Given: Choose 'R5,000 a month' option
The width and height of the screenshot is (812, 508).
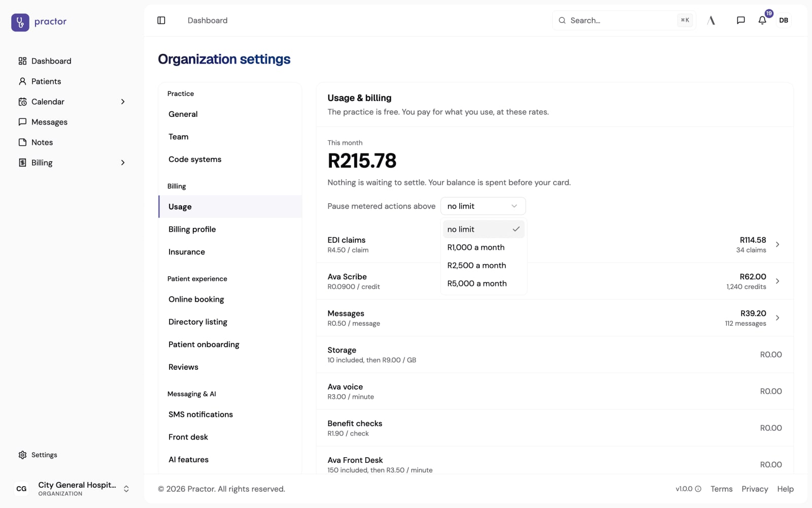Looking at the screenshot, I should pyautogui.click(x=484, y=283).
